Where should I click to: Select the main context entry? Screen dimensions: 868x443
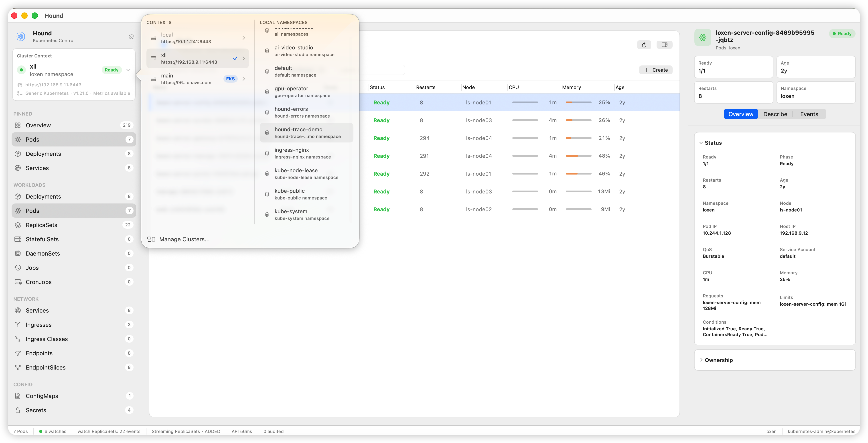[x=197, y=79]
